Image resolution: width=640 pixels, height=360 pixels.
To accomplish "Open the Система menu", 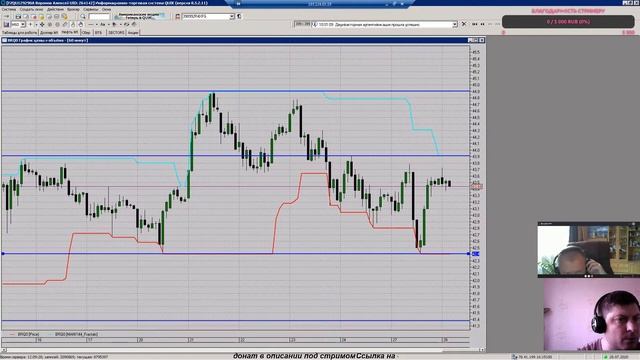I will coord(9,9).
